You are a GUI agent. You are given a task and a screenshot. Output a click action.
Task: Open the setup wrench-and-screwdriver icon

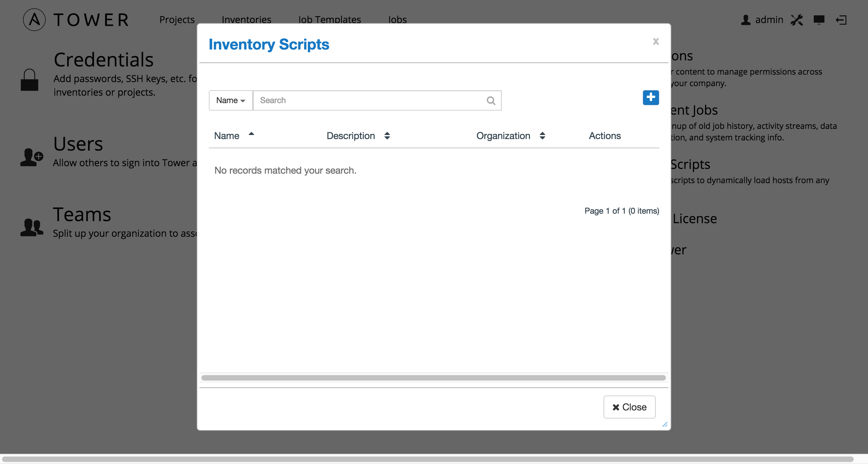(797, 20)
